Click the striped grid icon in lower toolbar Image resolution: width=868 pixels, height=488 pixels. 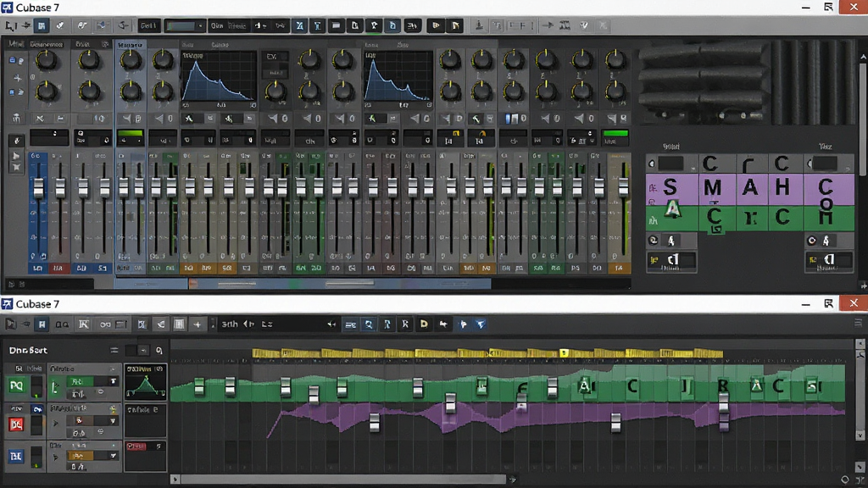[180, 324]
